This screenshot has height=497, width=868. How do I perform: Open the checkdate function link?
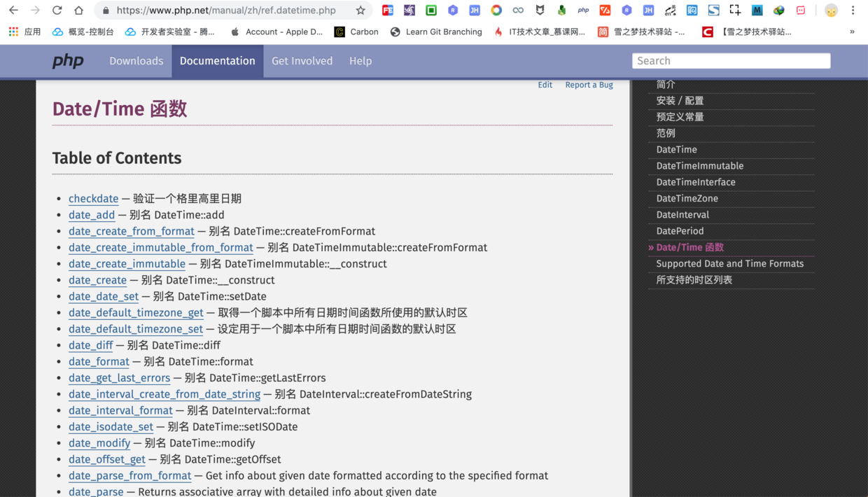tap(93, 198)
